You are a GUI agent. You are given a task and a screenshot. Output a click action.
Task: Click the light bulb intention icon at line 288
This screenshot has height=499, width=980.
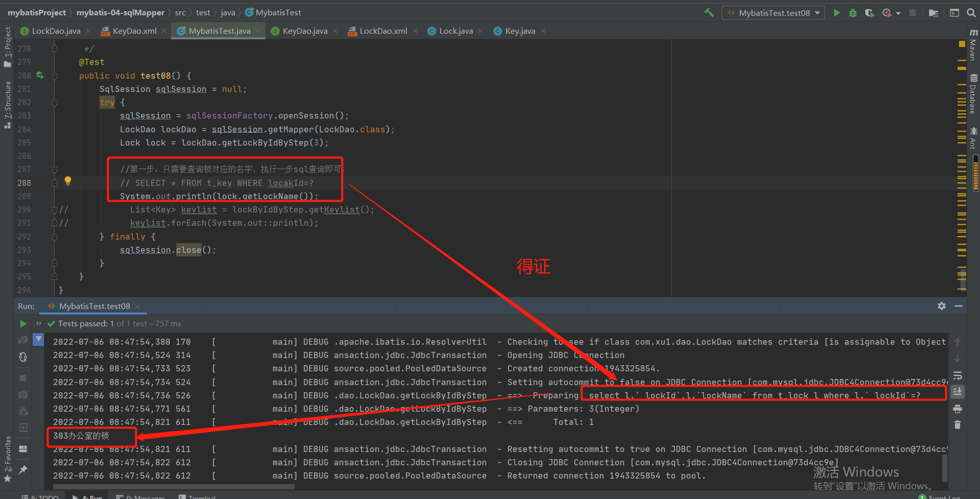coord(68,181)
